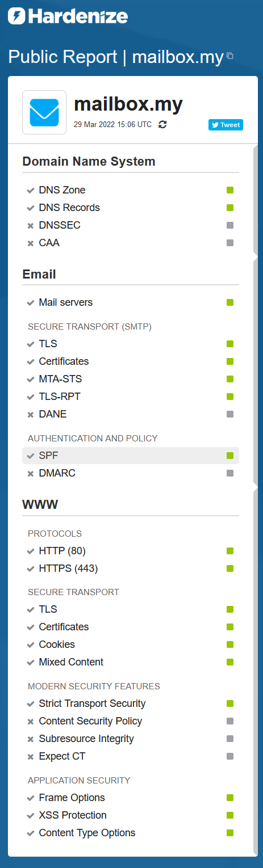This screenshot has width=263, height=868.
Task: Open the Expect CT item
Action: (131, 756)
